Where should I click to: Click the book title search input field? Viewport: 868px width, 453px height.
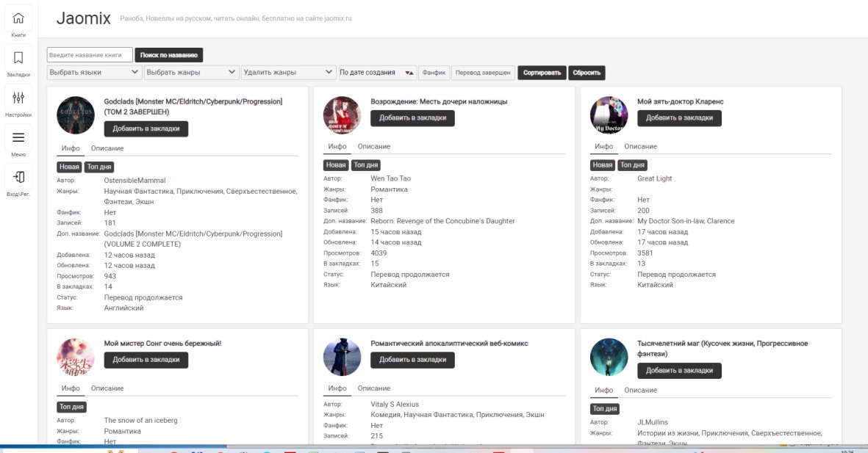(90, 55)
